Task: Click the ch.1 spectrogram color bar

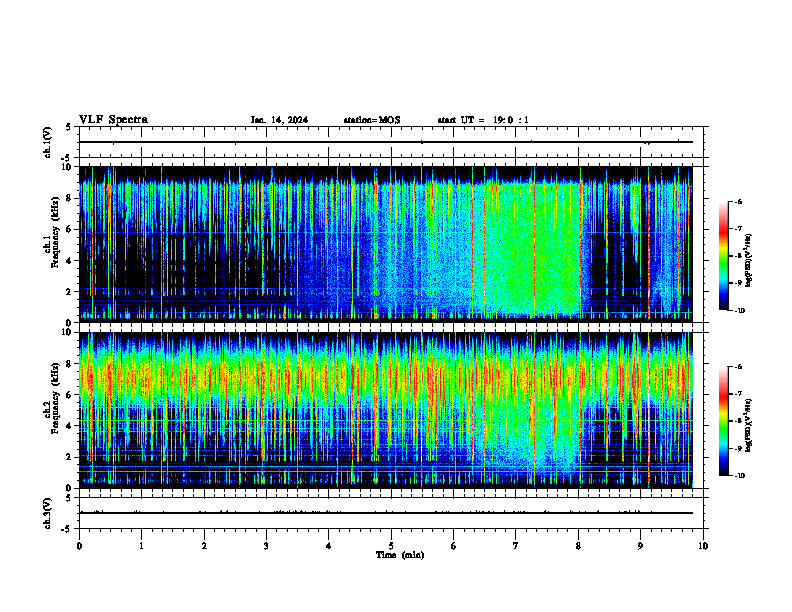Action: click(x=724, y=256)
